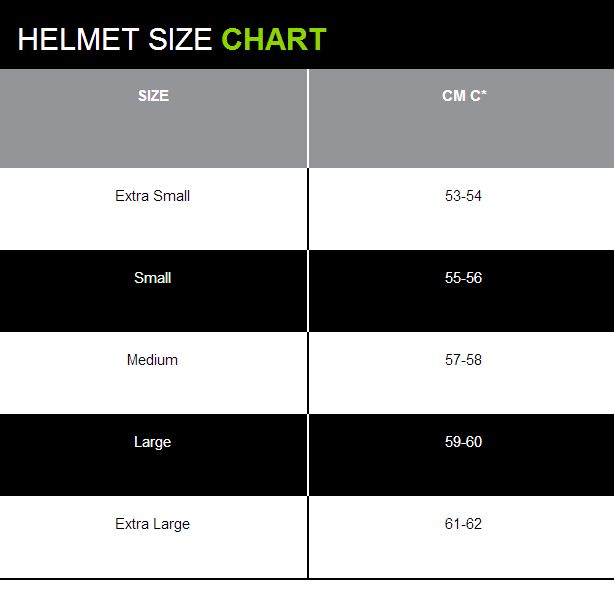Select the SIZE column header
The width and height of the screenshot is (614, 590).
pos(153,96)
